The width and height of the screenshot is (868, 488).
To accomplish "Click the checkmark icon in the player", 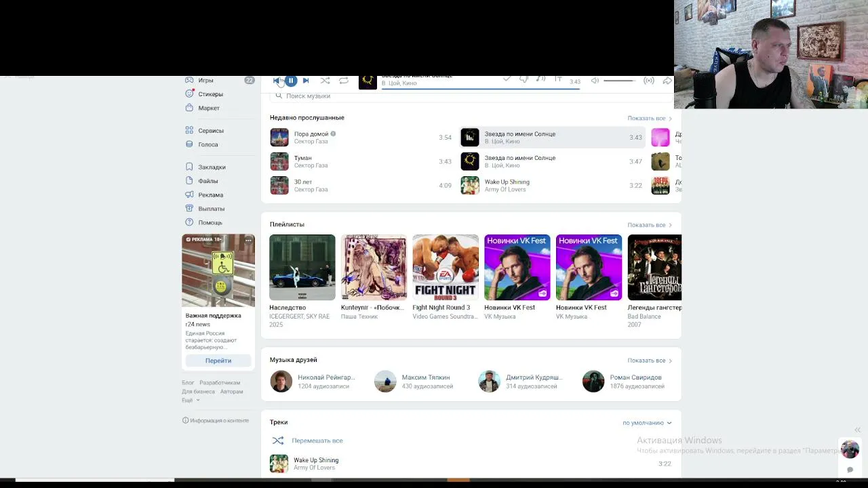I will 507,80.
